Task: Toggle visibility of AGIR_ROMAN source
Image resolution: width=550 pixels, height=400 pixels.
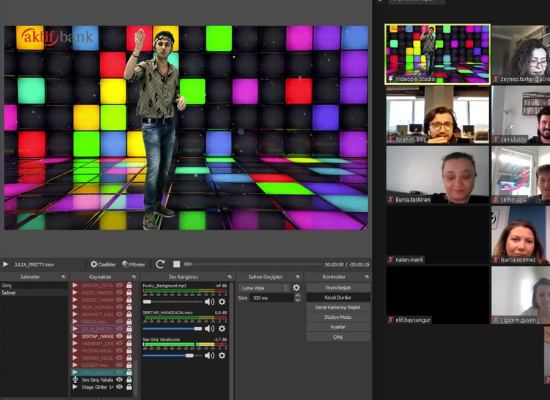Action: 120,307
